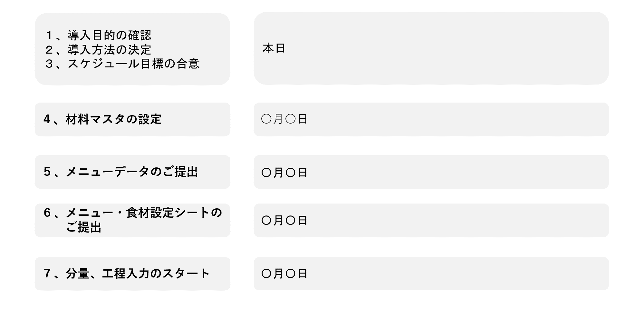Click the day circle in the 食材設定シート row
644x329 pixels.
tap(291, 221)
